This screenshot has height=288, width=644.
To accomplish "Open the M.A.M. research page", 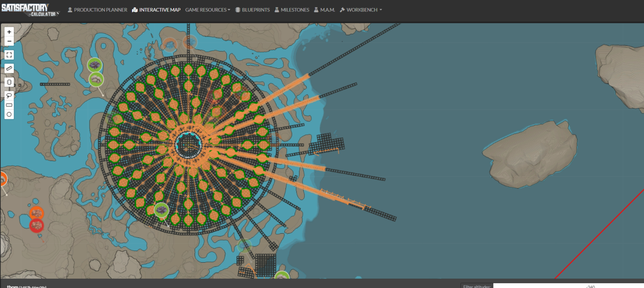I will tap(325, 10).
